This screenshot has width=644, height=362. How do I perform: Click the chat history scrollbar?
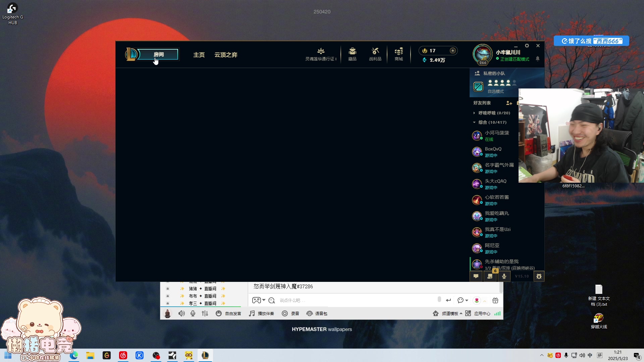coord(501,287)
